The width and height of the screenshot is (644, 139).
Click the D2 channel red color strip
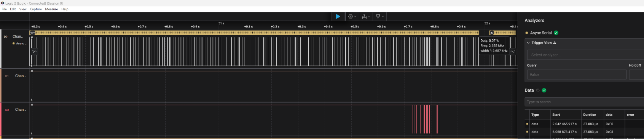(1, 119)
